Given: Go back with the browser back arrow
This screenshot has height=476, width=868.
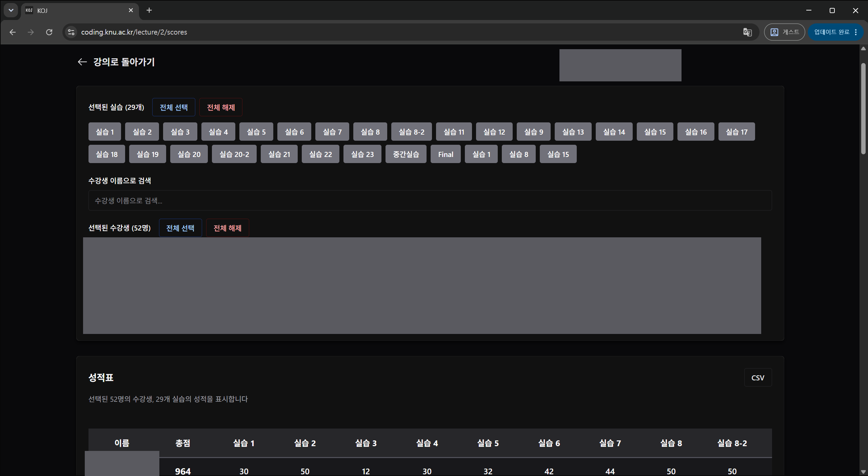Looking at the screenshot, I should (x=13, y=32).
